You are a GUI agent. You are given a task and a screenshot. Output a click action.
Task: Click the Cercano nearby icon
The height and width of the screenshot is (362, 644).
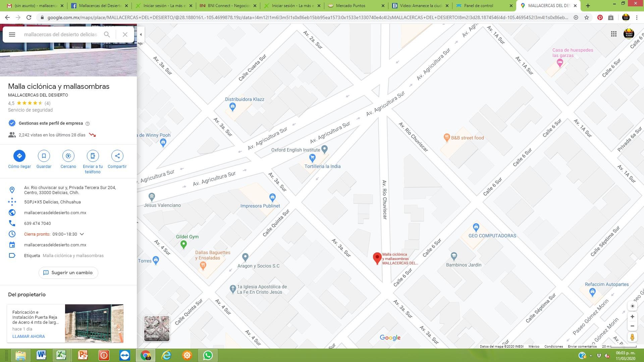coord(68,156)
